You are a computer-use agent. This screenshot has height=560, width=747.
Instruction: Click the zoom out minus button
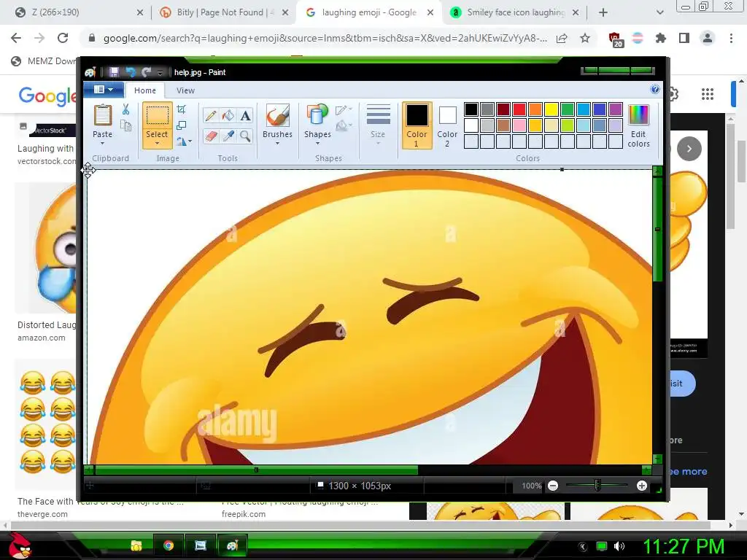[x=553, y=486]
